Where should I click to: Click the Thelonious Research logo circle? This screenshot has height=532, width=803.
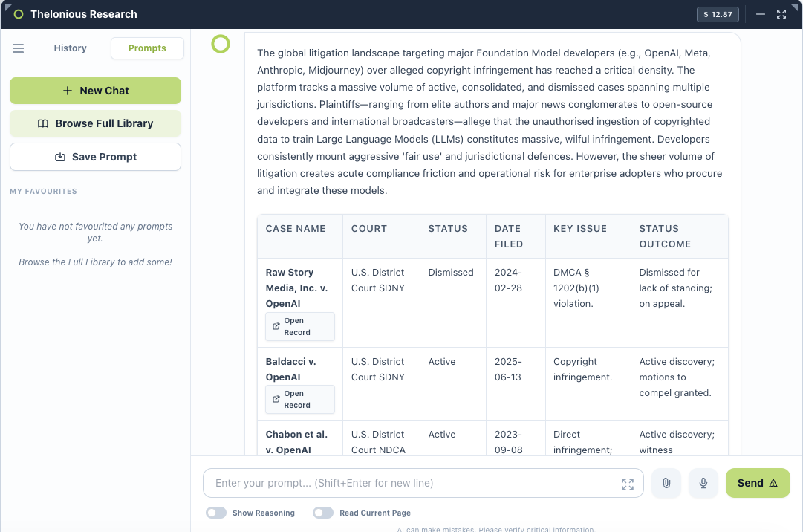(x=19, y=14)
